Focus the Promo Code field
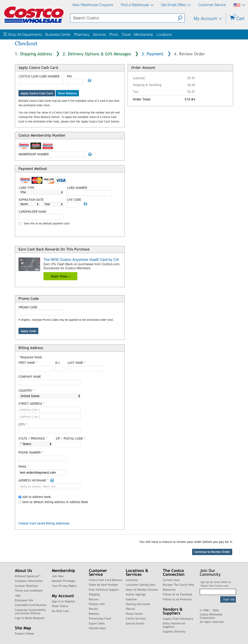This screenshot has height=644, width=248. pos(41,312)
